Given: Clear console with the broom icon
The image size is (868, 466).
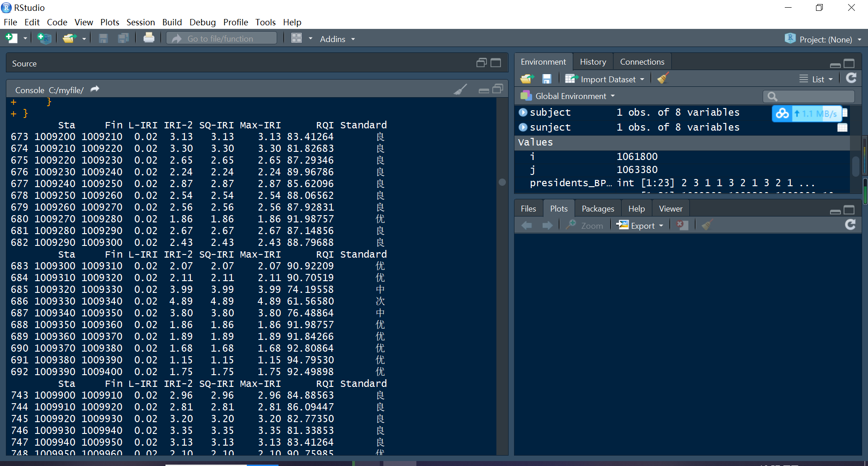Looking at the screenshot, I should pyautogui.click(x=460, y=89).
